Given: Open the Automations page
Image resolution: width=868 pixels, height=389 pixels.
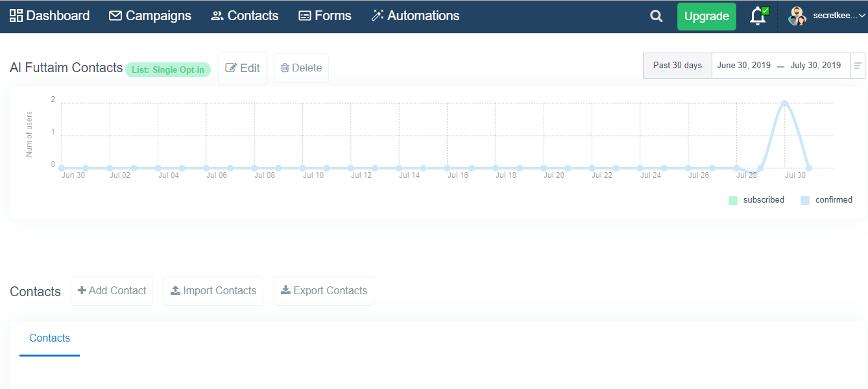Looking at the screenshot, I should (x=415, y=16).
